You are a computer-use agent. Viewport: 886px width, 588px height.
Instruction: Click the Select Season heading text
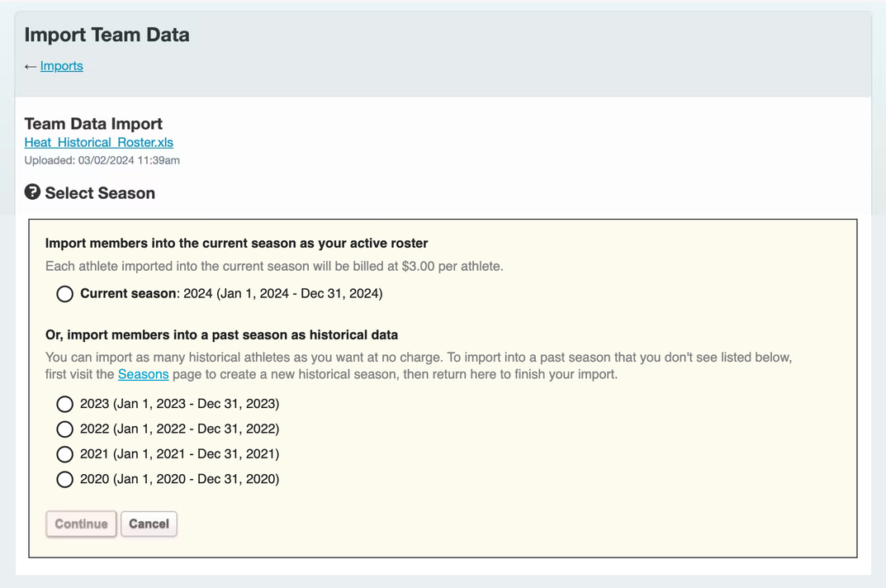100,193
